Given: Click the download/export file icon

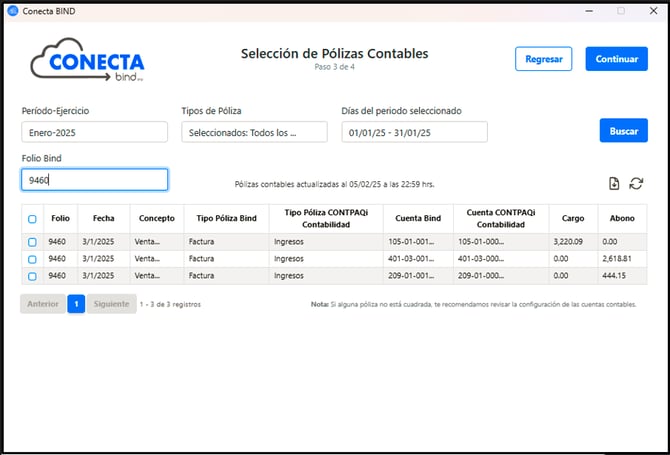Looking at the screenshot, I should click(x=614, y=183).
